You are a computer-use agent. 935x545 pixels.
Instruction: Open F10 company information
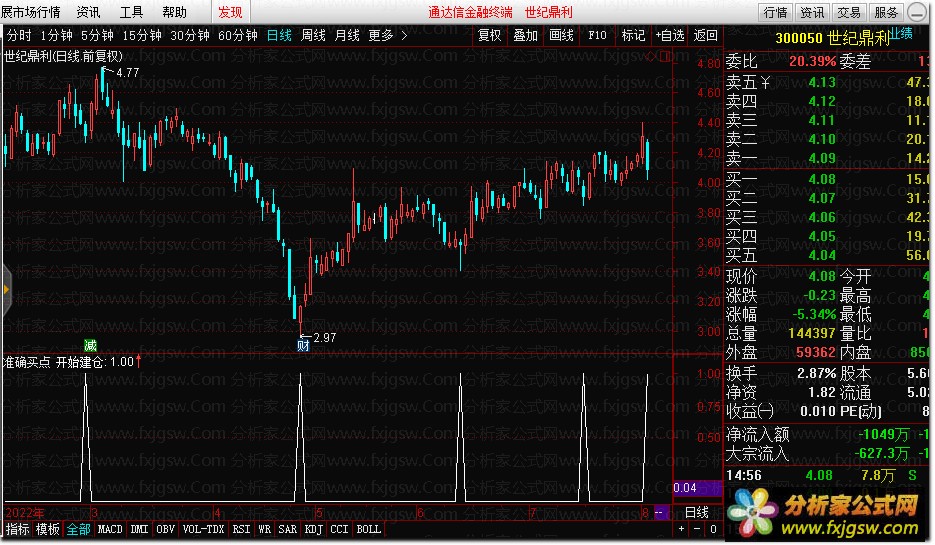click(x=597, y=36)
